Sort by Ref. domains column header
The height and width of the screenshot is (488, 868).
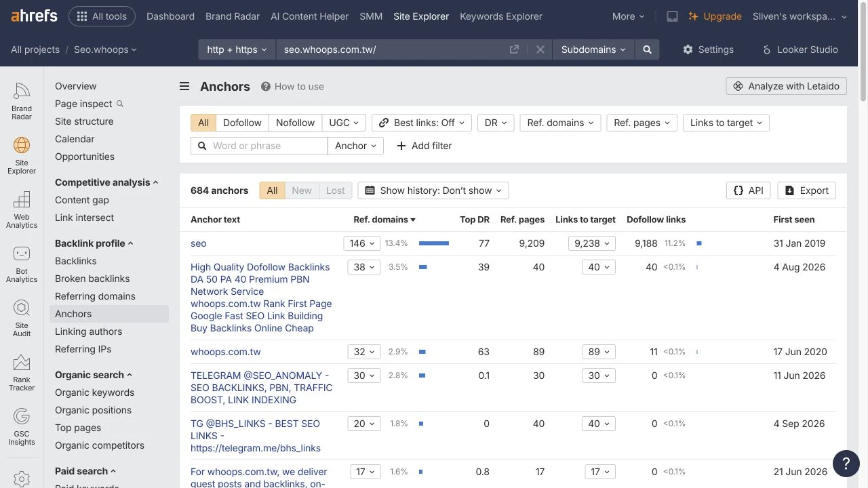pyautogui.click(x=384, y=220)
